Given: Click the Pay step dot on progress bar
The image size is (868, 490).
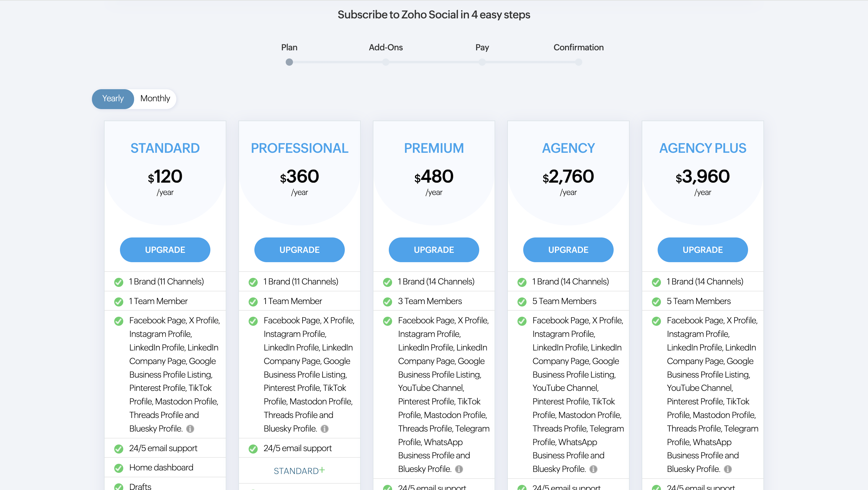Looking at the screenshot, I should 482,62.
